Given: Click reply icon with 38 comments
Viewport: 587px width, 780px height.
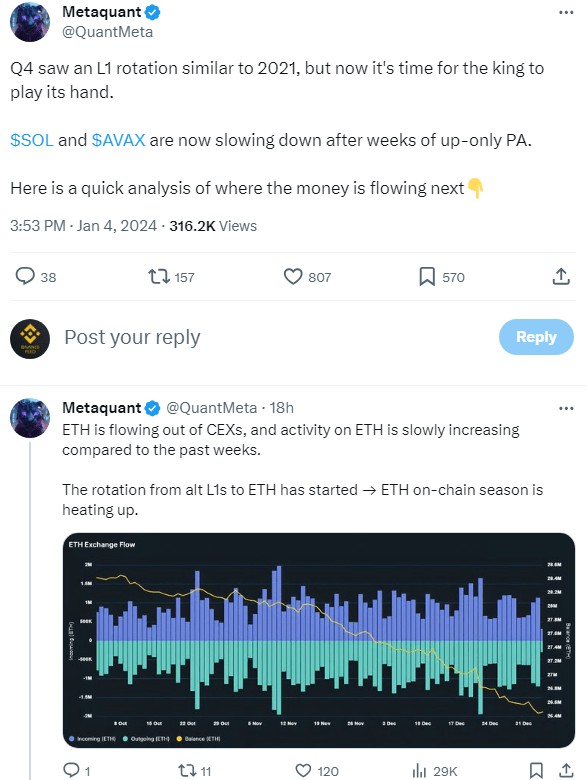Looking at the screenshot, I should pos(25,276).
